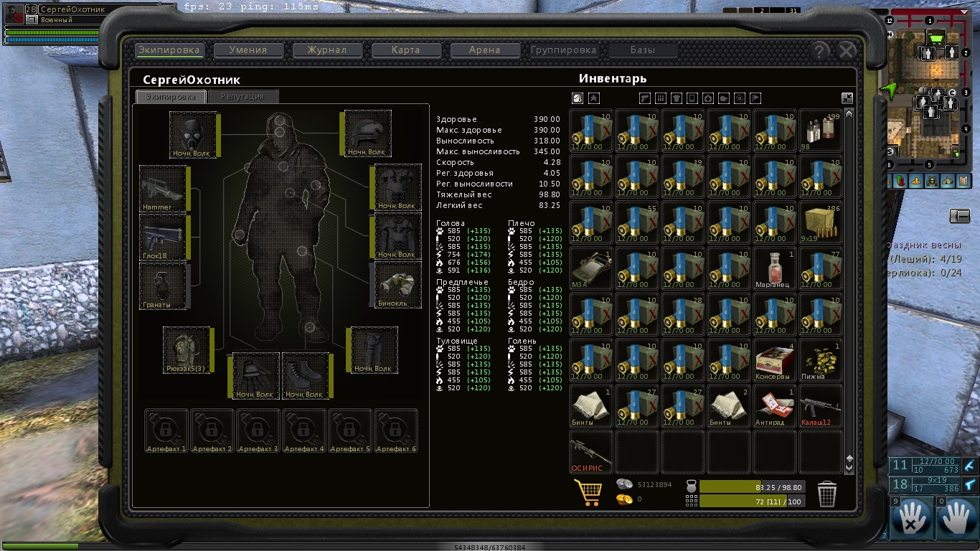Open the Карта tab
The width and height of the screenshot is (980, 551).
[406, 50]
